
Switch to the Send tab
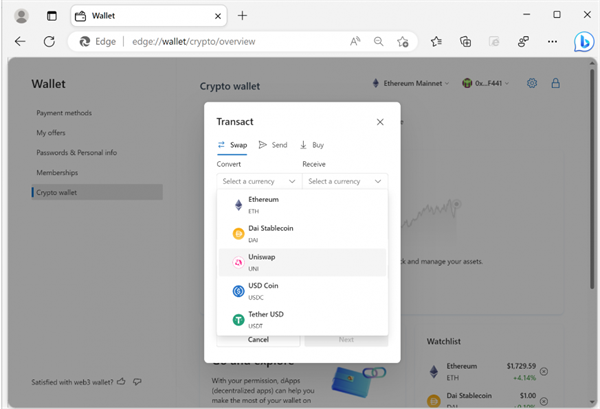(x=273, y=145)
